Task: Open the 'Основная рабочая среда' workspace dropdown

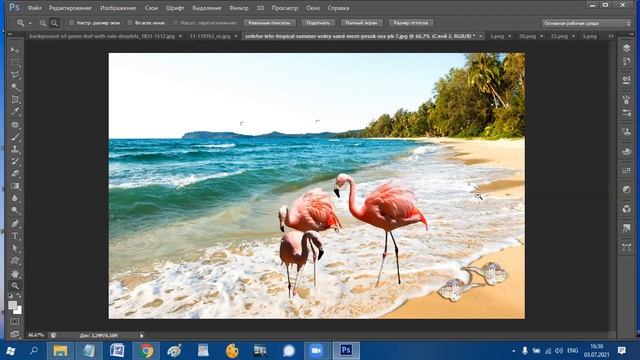Action: 587,23
